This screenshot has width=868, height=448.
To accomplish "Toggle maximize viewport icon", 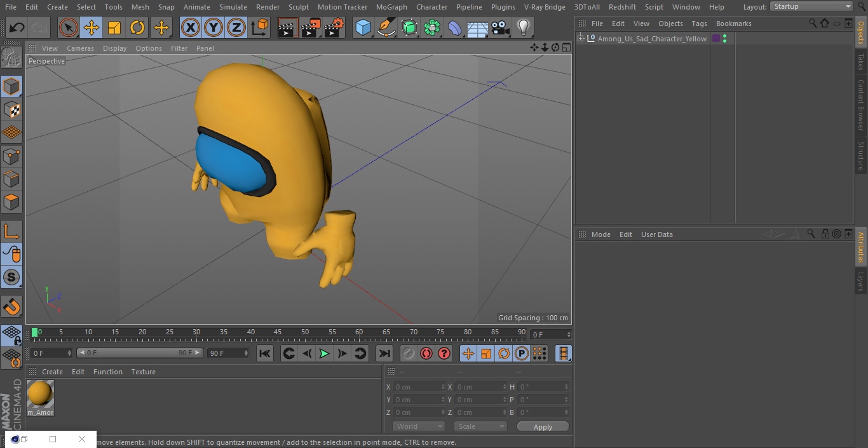I will pos(566,48).
